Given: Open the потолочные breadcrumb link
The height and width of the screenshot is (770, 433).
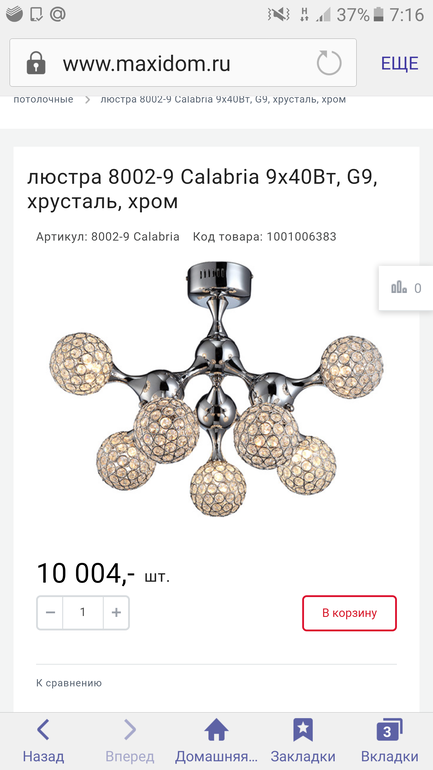Looking at the screenshot, I should click(x=43, y=99).
